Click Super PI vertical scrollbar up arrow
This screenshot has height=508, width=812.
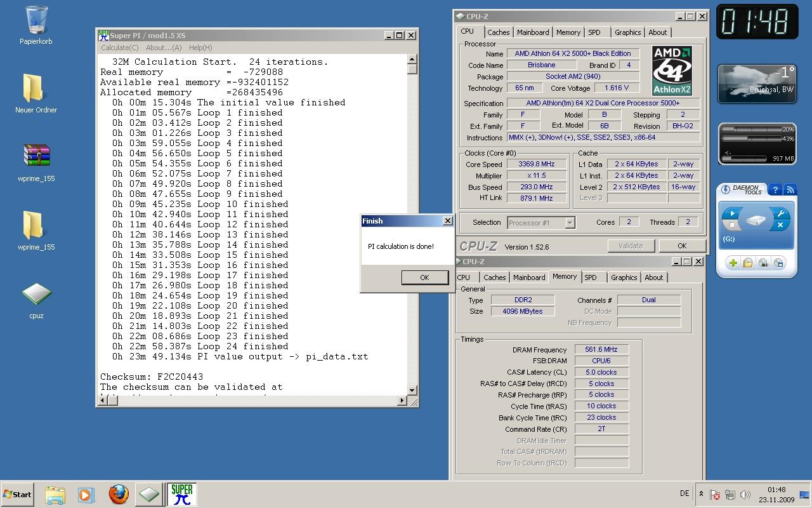click(412, 60)
